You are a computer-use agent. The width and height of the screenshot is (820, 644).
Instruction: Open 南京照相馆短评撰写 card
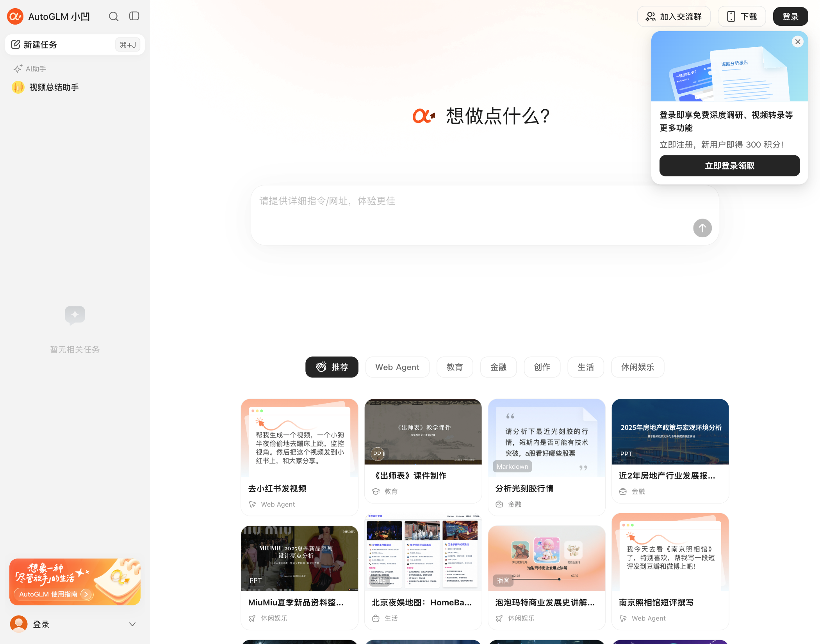pos(670,571)
